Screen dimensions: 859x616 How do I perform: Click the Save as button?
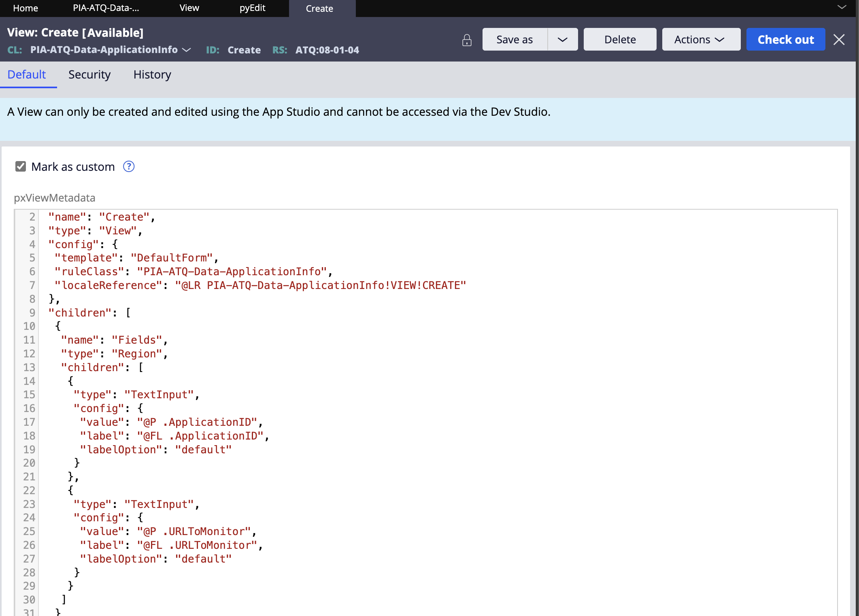pos(515,40)
